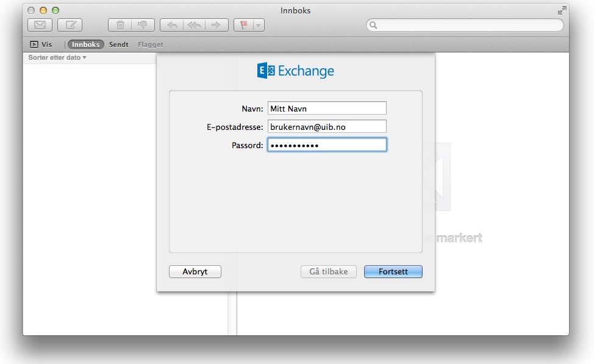Toggle the Vis mailbox list button
This screenshot has width=594, height=364.
pos(41,45)
